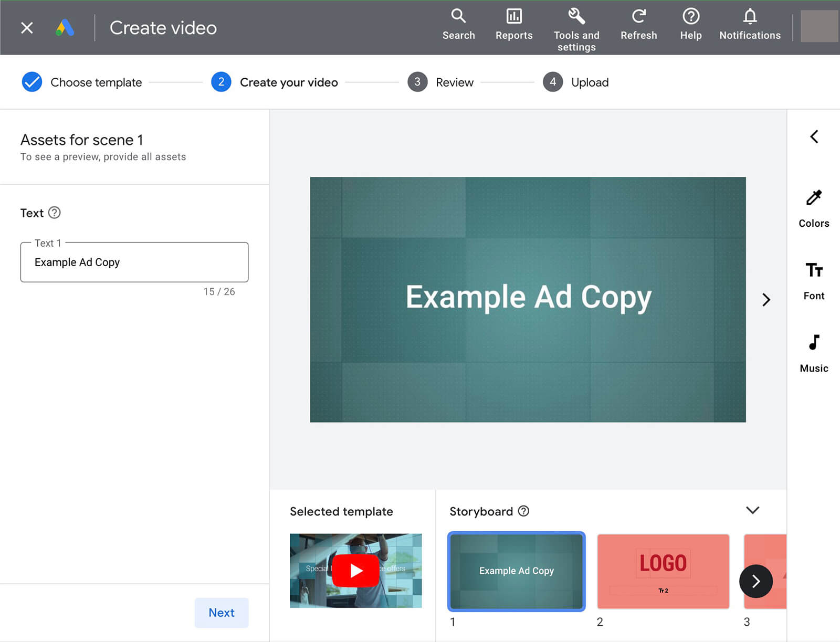This screenshot has height=642, width=840.
Task: Click the Text help tooltip icon
Action: [55, 213]
